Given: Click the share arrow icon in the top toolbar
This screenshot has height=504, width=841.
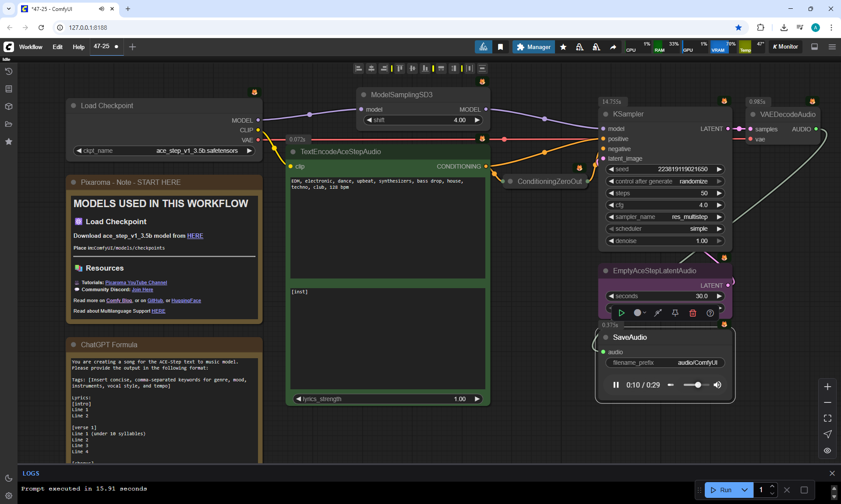Looking at the screenshot, I should point(613,47).
